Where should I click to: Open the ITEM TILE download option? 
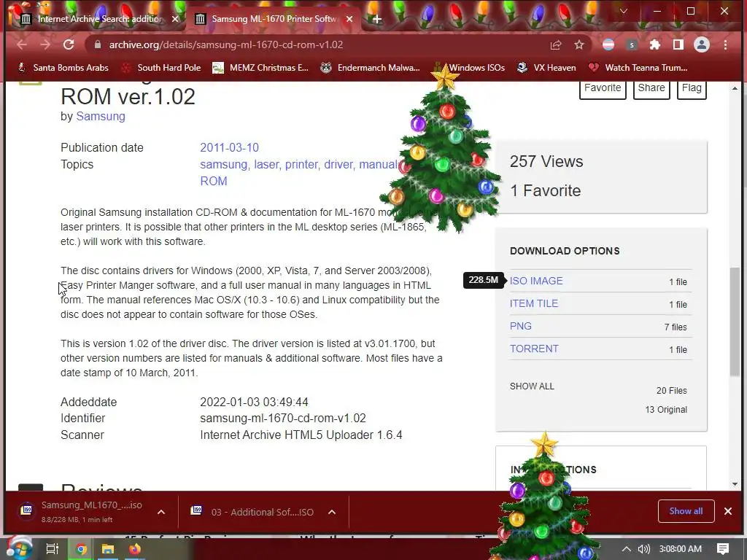coord(533,303)
